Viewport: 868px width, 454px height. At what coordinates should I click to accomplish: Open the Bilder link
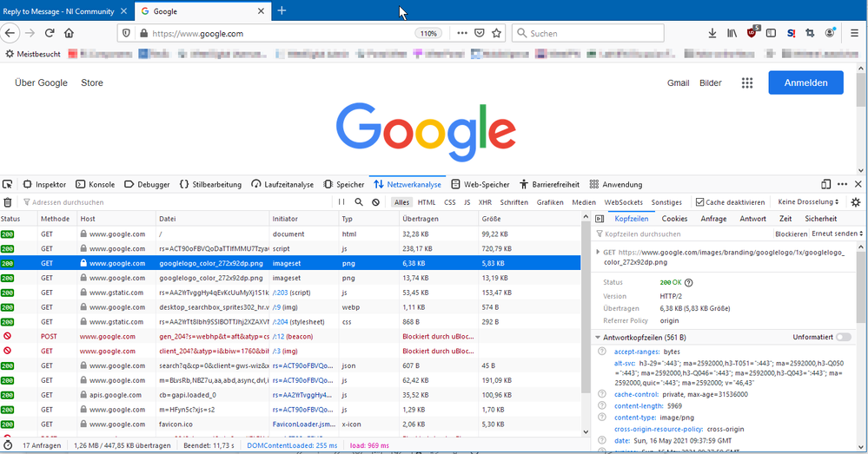point(710,83)
